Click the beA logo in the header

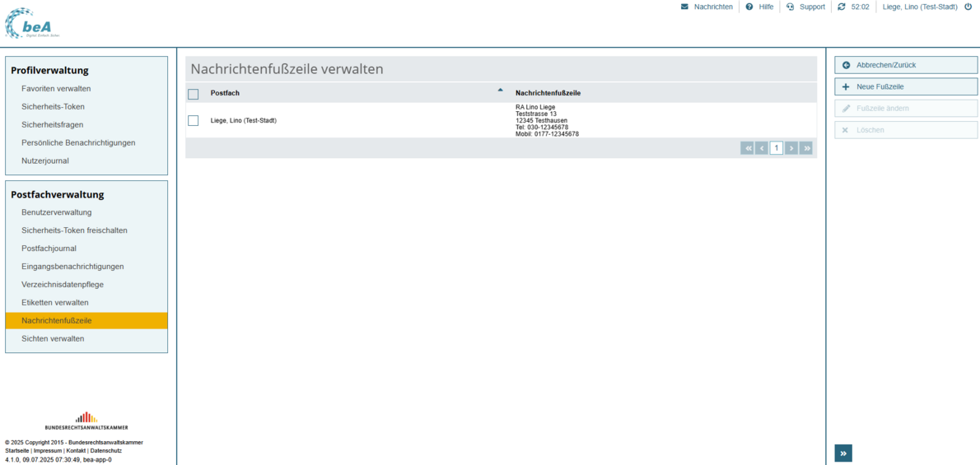click(32, 23)
